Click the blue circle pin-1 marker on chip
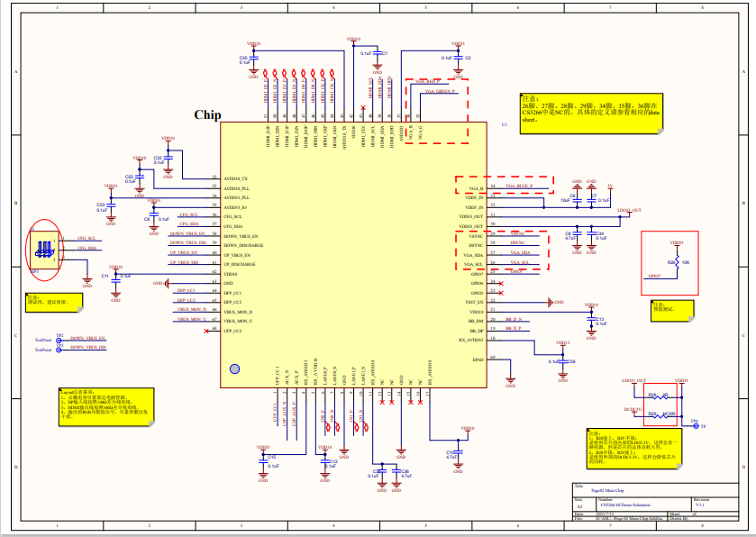Viewport: 756px width, 537px height. (235, 368)
